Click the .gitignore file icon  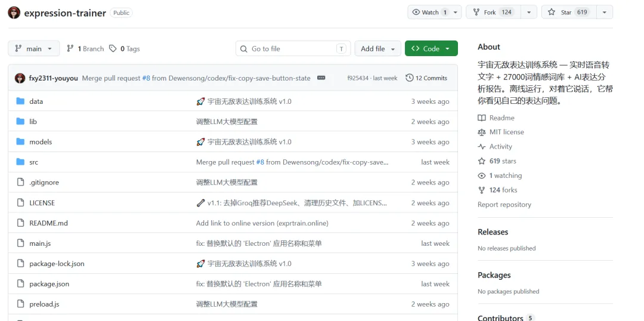coord(20,182)
